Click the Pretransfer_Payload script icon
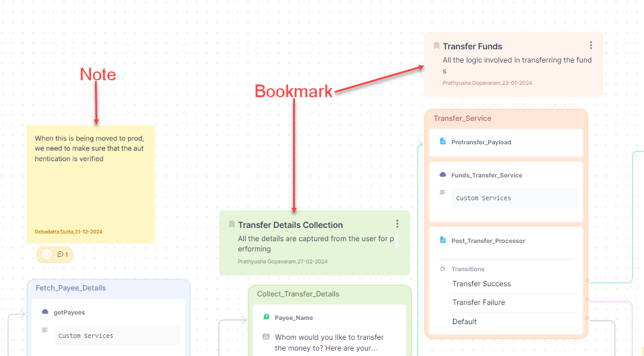This screenshot has height=356, width=644. [443, 142]
